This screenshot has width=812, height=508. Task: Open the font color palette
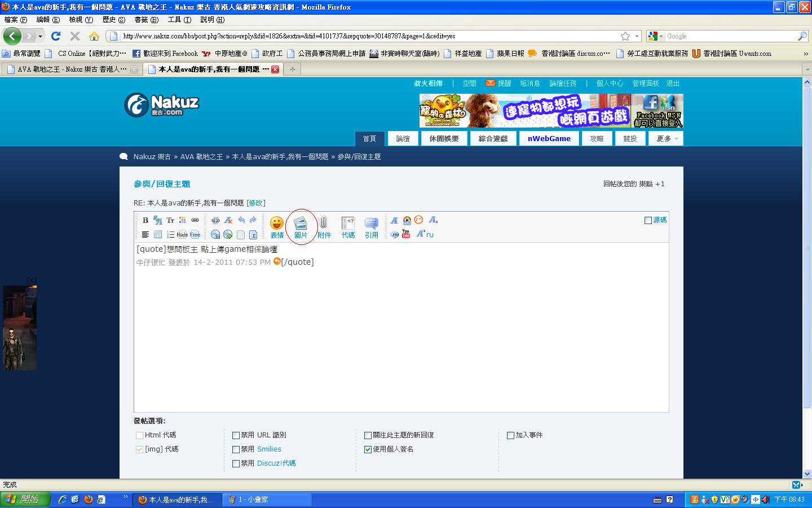[x=182, y=220]
